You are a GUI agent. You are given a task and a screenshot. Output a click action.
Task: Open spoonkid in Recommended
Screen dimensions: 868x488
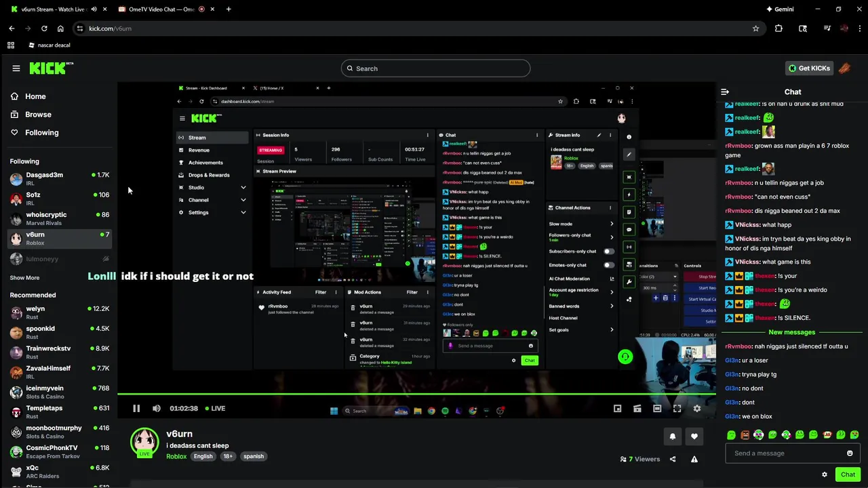pos(60,333)
